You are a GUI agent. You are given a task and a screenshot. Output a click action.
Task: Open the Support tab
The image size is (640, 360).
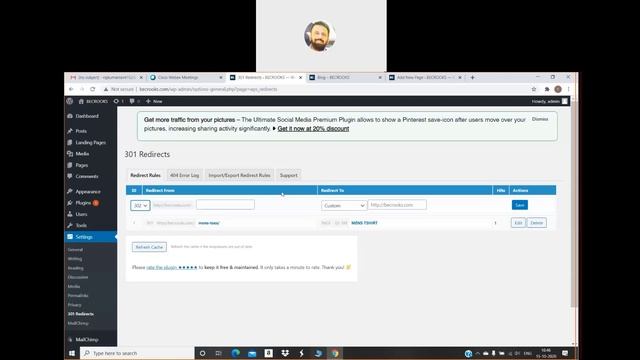[x=289, y=175]
